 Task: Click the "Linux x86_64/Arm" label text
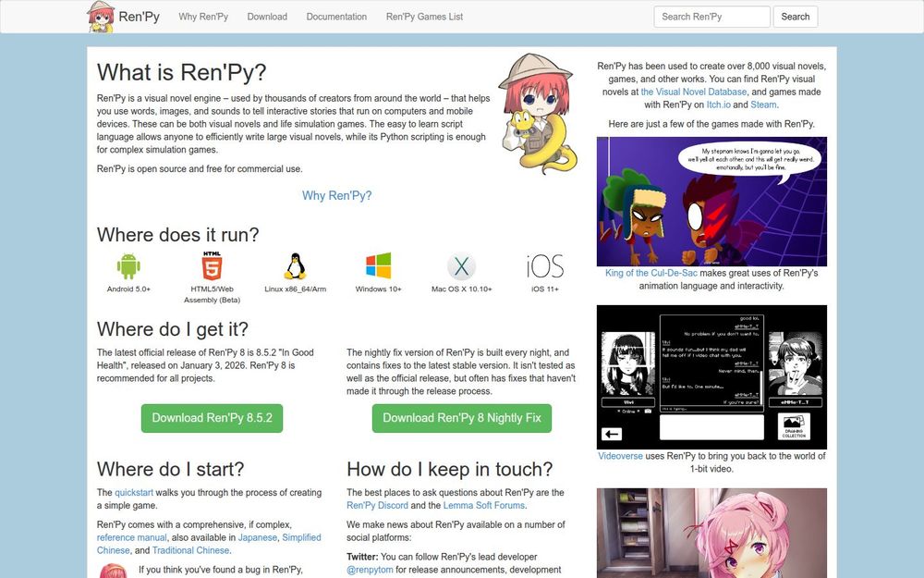pos(296,289)
